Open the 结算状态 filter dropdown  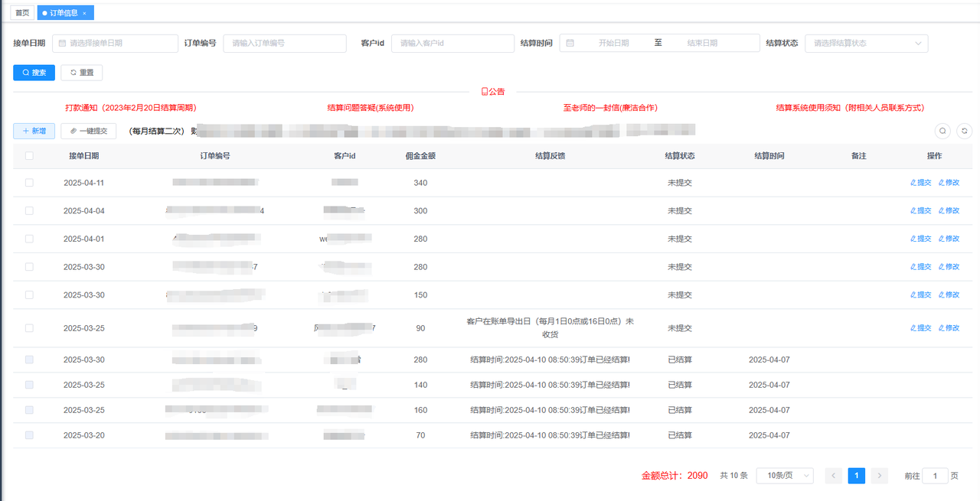pos(867,44)
